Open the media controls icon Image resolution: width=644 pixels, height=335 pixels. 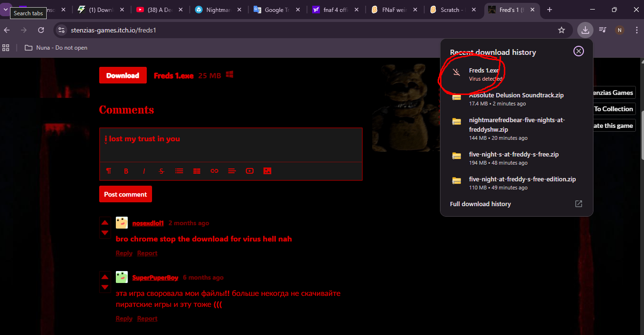(603, 30)
